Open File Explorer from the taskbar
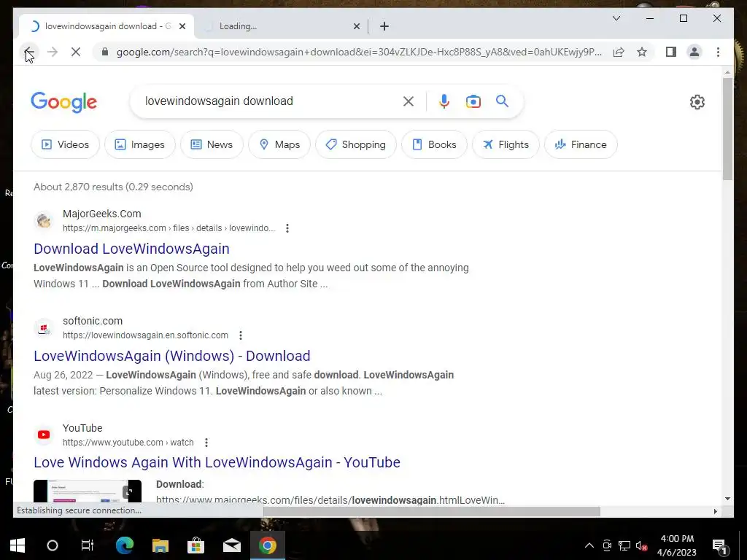 click(x=160, y=545)
